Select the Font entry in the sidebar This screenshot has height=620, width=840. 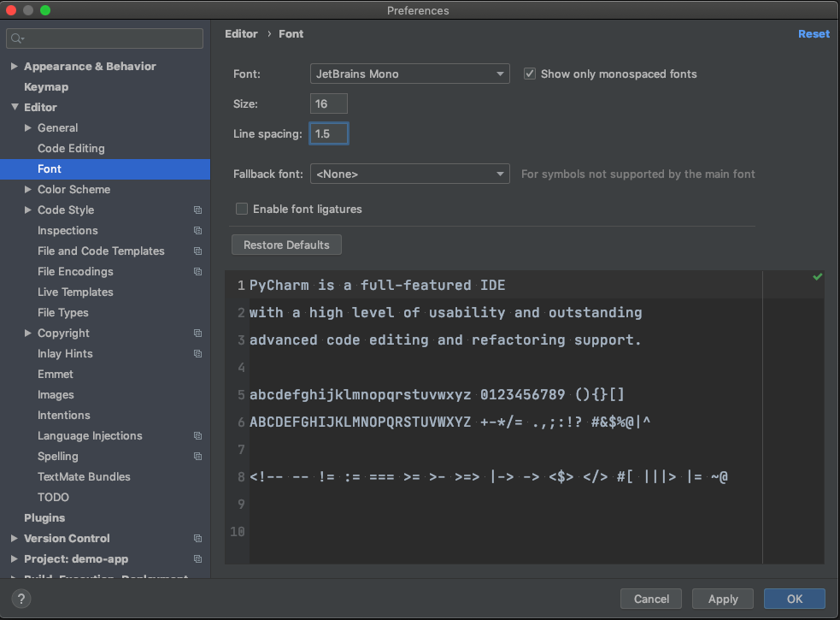point(49,168)
